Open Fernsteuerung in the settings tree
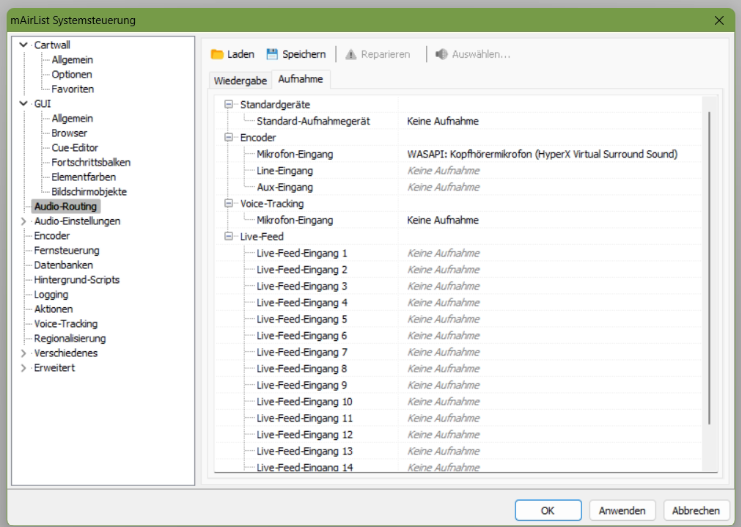Viewport: 741px width, 527px height. pyautogui.click(x=67, y=251)
